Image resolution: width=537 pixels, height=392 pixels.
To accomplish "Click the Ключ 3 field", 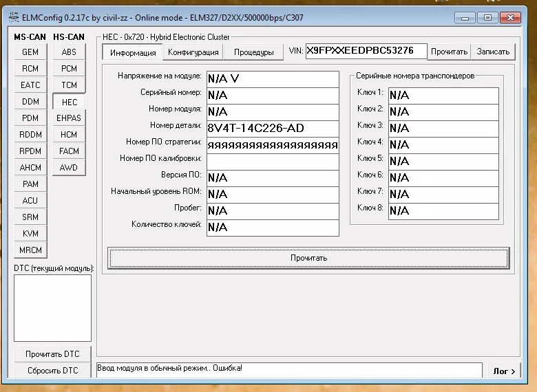I will click(x=443, y=129).
